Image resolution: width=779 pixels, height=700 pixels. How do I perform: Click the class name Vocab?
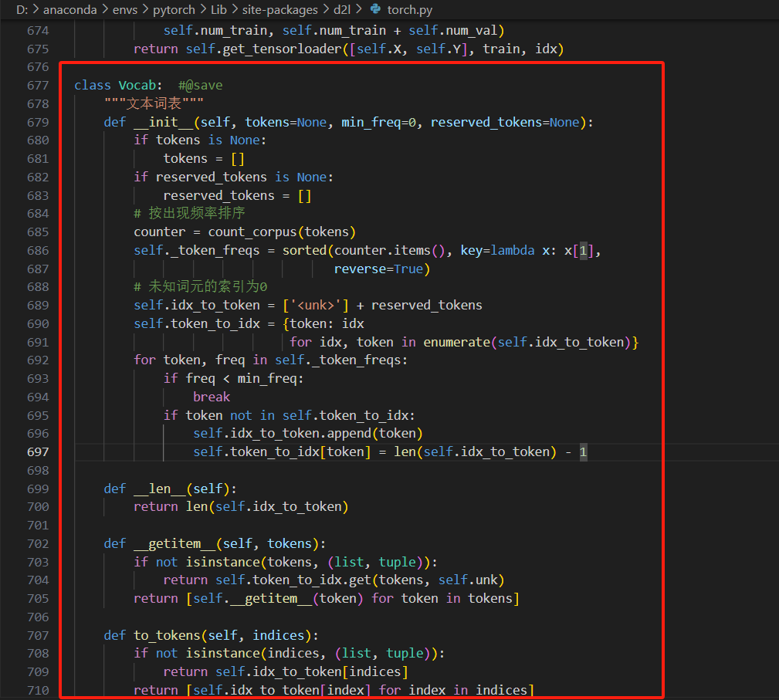point(137,86)
